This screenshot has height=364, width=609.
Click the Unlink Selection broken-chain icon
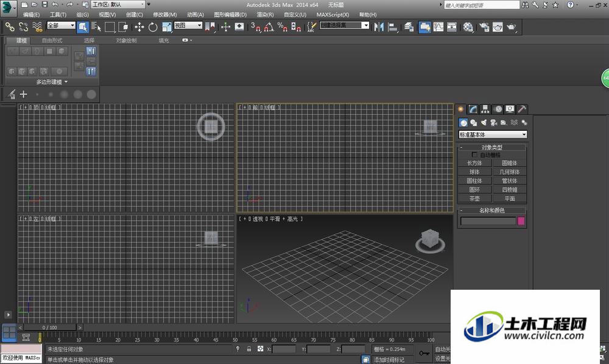(23, 27)
